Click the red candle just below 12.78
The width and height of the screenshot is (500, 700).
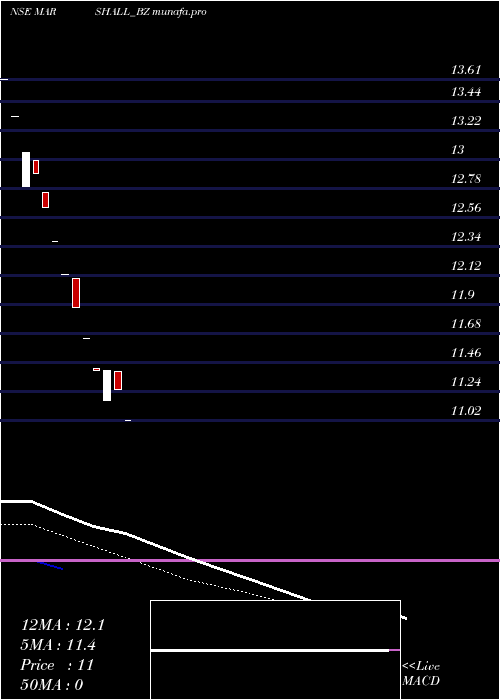pos(46,200)
